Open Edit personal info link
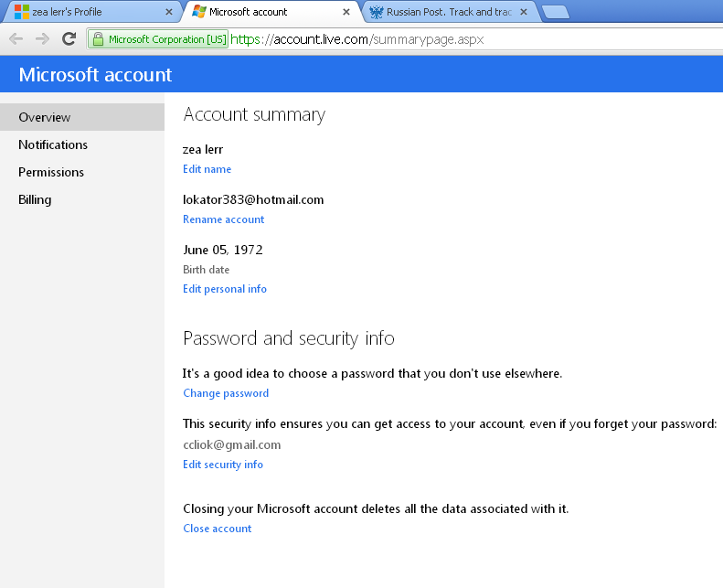Screen dimensions: 723x588 coord(225,289)
